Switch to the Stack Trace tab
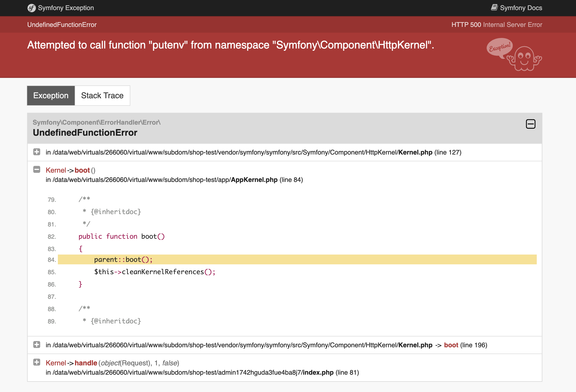This screenshot has height=392, width=576. [x=102, y=95]
